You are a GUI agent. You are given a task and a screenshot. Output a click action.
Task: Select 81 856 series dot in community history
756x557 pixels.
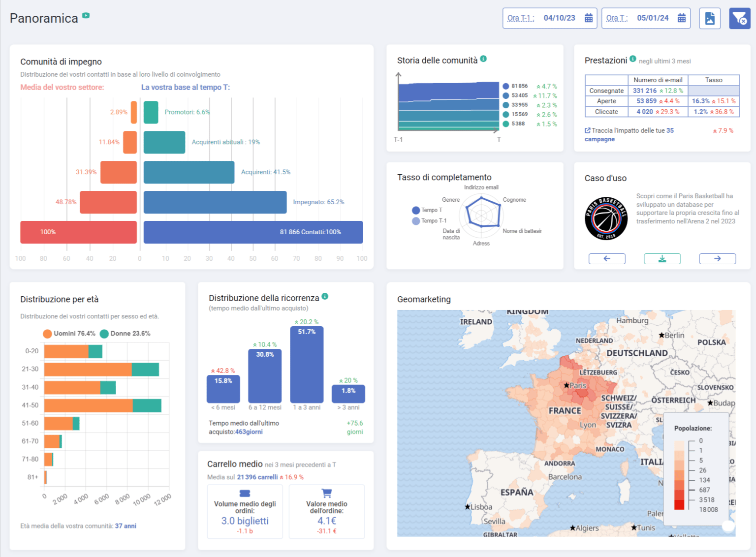[x=505, y=86]
